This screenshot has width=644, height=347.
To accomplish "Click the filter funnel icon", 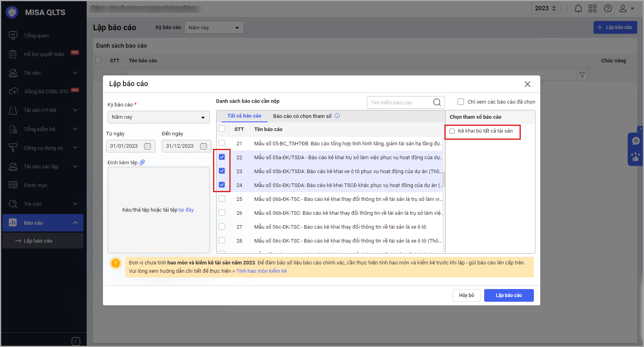I will [582, 75].
